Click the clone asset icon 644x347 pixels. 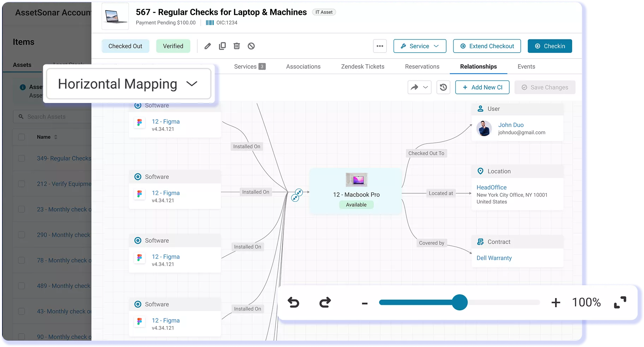click(222, 46)
